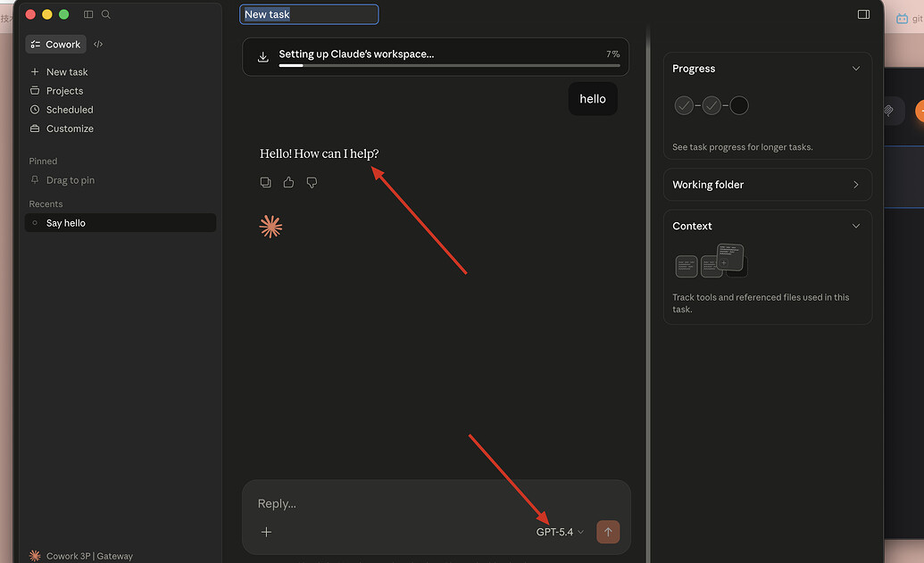Image resolution: width=924 pixels, height=563 pixels.
Task: Click the 'See task progress for longer tasks.' text
Action: point(743,147)
